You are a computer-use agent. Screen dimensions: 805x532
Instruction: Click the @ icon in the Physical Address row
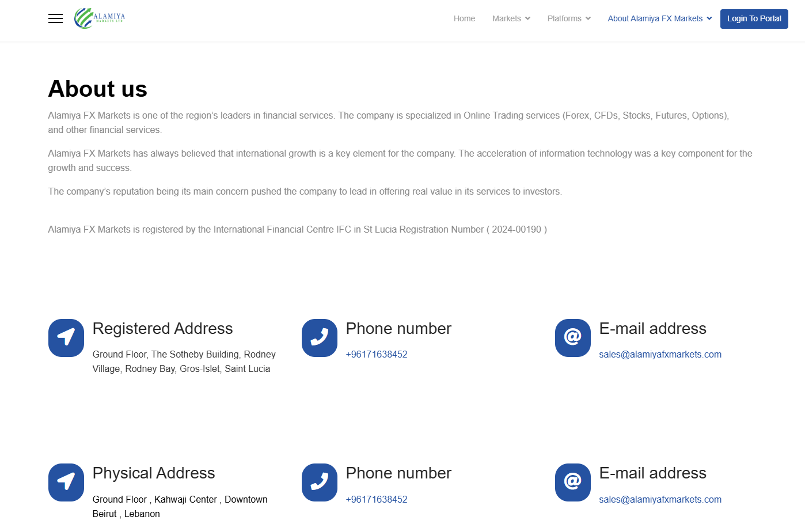(573, 482)
